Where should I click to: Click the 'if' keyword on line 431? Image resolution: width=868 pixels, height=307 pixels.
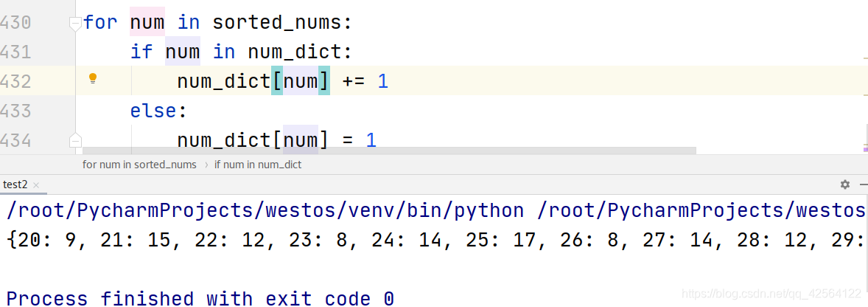pos(141,52)
